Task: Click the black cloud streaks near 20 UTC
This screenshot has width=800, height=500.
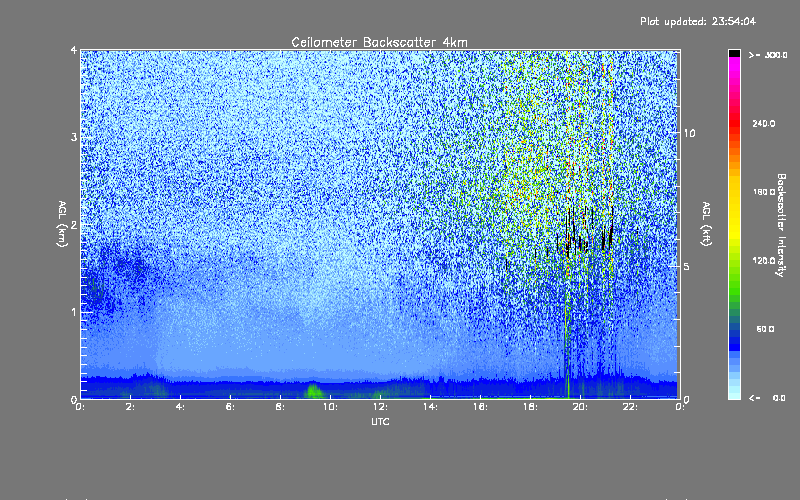Action: click(589, 234)
